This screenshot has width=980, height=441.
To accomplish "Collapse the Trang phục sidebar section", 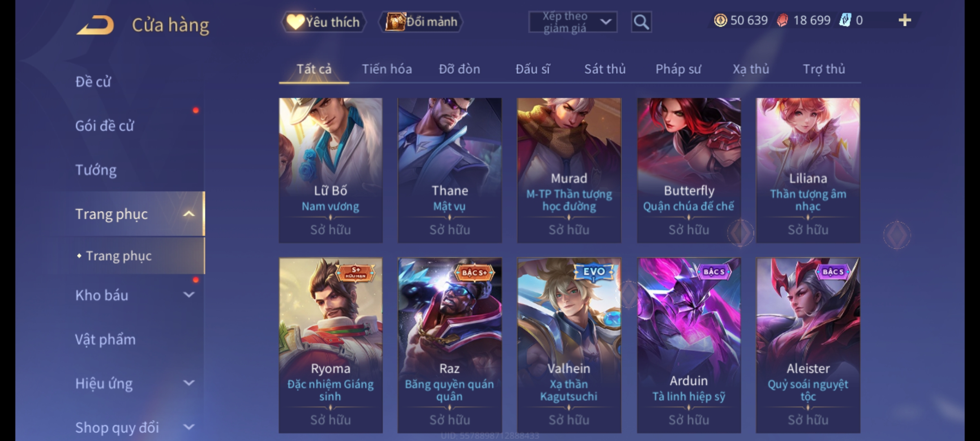I will click(x=189, y=214).
